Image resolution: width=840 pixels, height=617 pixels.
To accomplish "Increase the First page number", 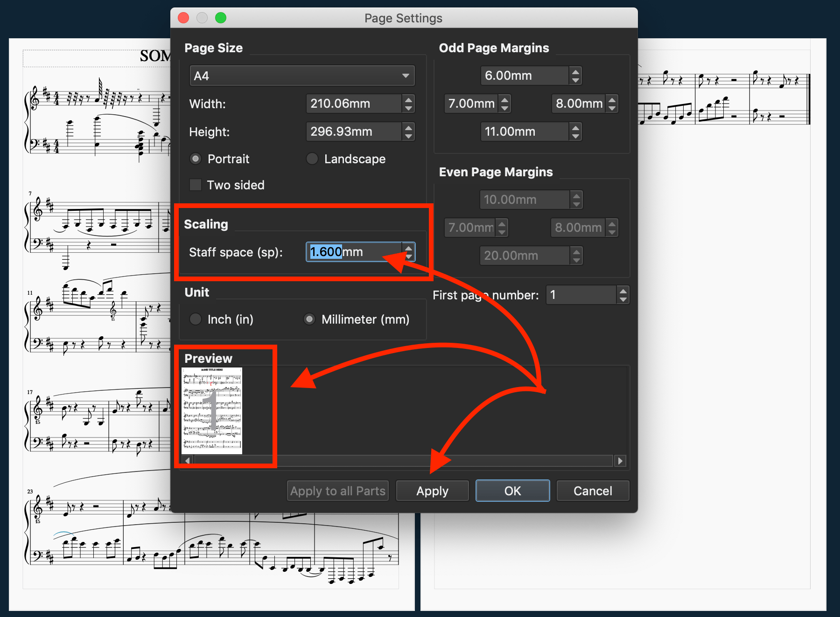I will 623,291.
